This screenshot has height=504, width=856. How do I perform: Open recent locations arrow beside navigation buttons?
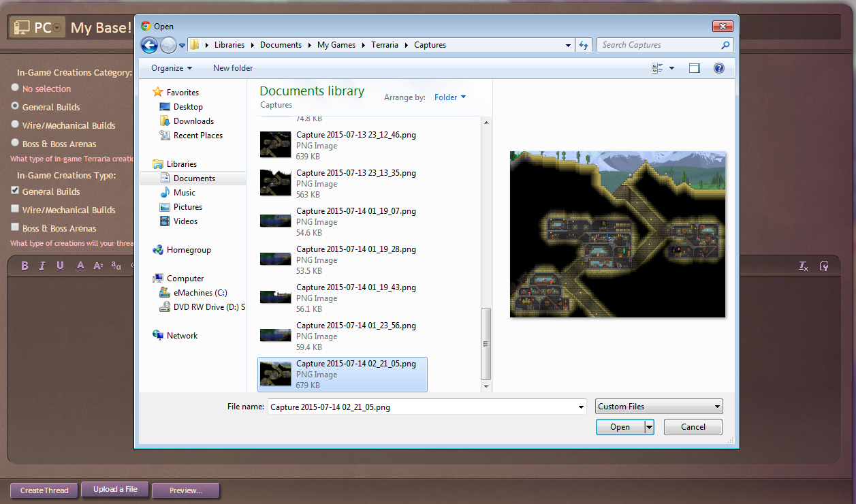pyautogui.click(x=183, y=46)
